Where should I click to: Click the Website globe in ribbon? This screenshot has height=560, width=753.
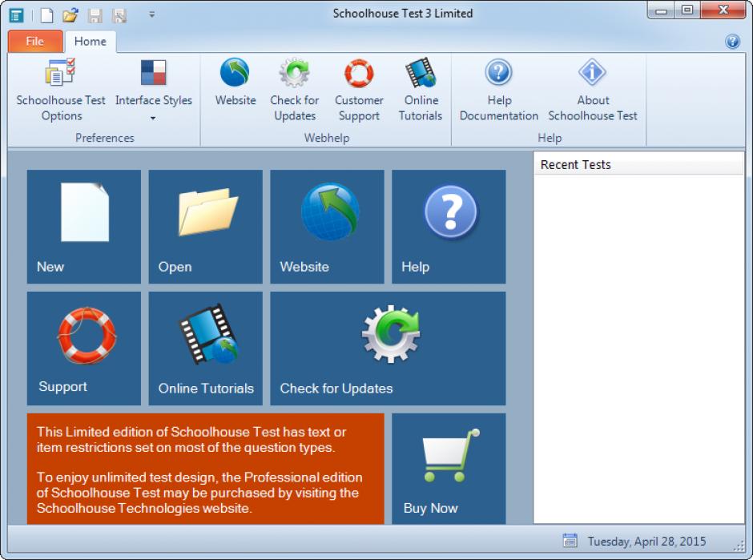point(236,83)
